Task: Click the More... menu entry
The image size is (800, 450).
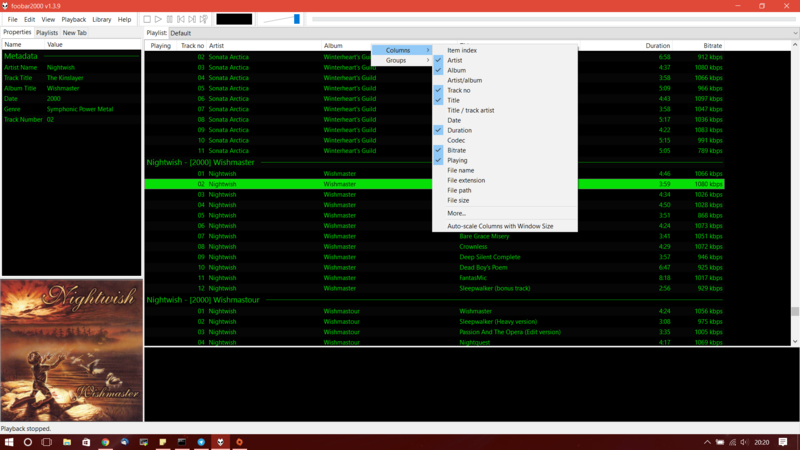Action: click(456, 213)
